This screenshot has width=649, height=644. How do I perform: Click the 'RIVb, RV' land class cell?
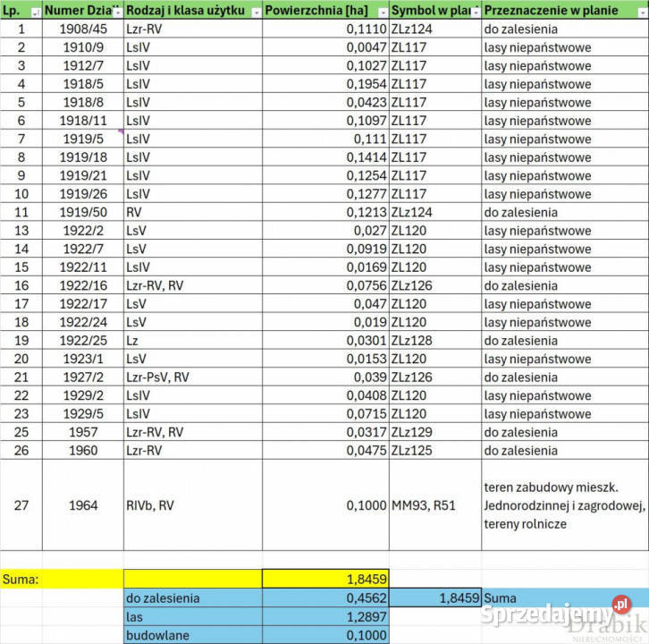click(192, 505)
